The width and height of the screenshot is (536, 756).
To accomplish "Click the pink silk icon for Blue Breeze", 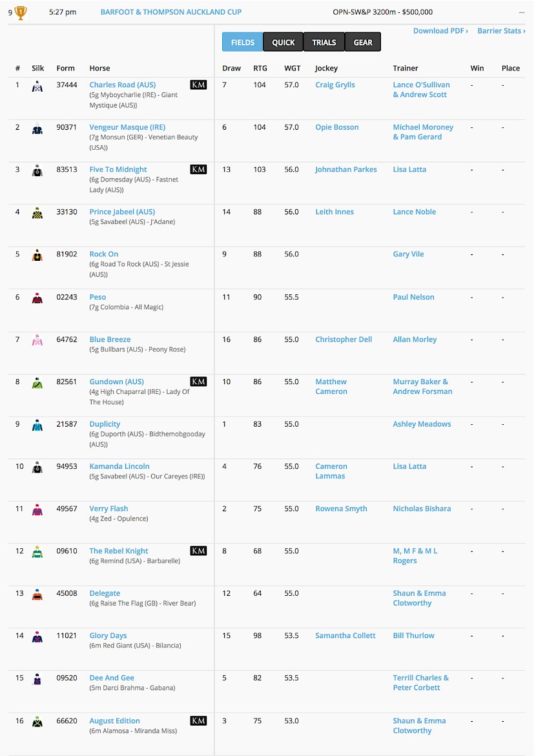I will [x=37, y=341].
